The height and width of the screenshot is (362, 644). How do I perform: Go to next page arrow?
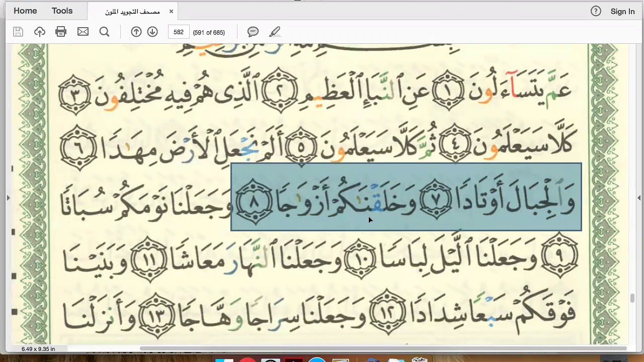pyautogui.click(x=152, y=32)
